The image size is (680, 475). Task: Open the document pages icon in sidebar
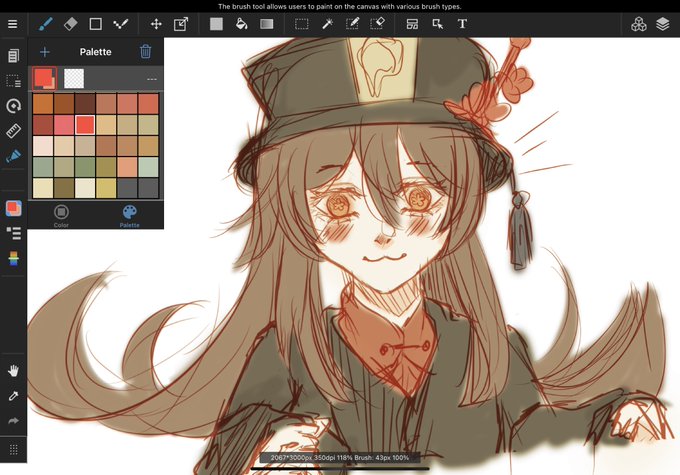click(x=13, y=56)
